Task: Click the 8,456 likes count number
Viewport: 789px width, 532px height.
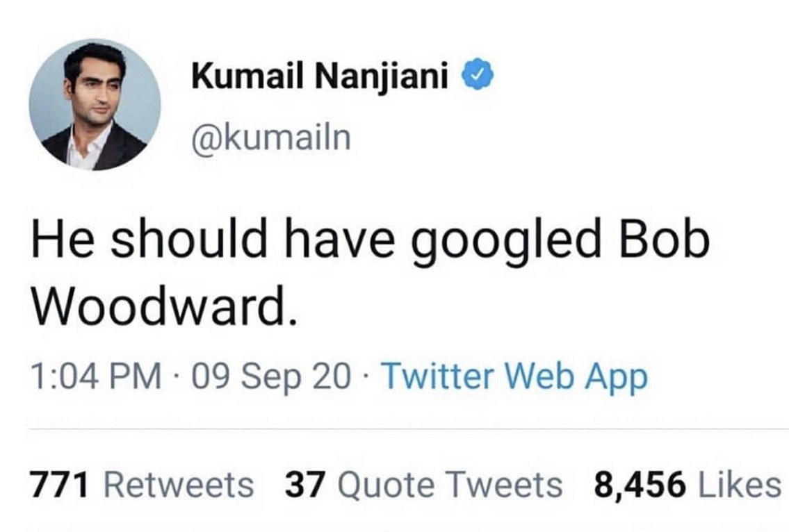Action: [x=638, y=484]
